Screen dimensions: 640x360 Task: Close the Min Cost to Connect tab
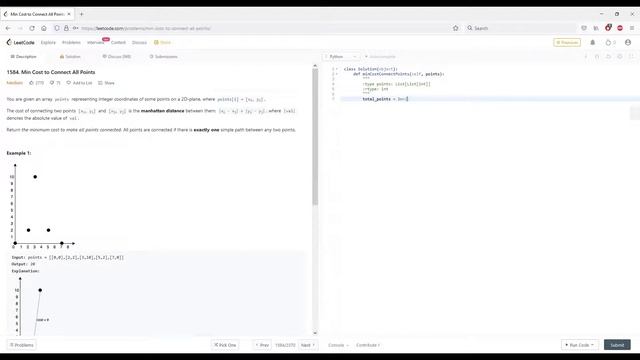69,14
